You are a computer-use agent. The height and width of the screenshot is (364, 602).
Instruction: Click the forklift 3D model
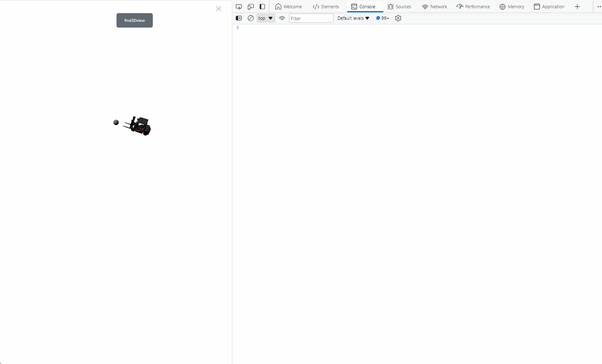(139, 126)
